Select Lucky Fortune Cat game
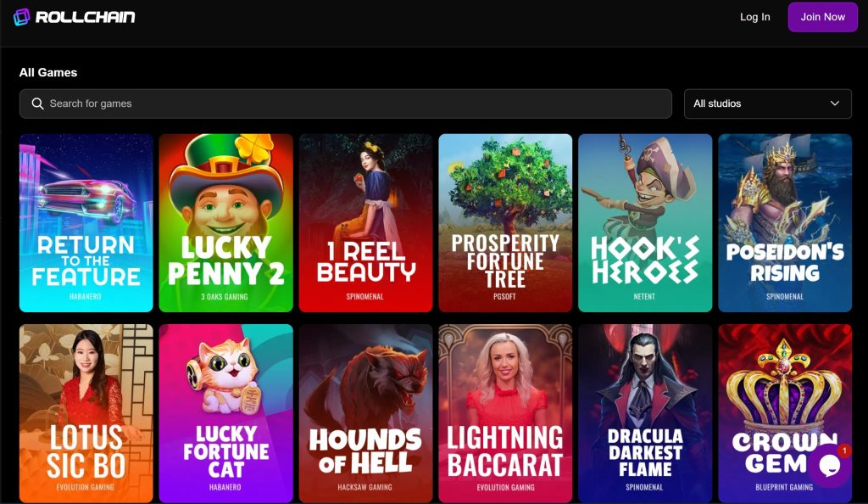 click(x=225, y=413)
